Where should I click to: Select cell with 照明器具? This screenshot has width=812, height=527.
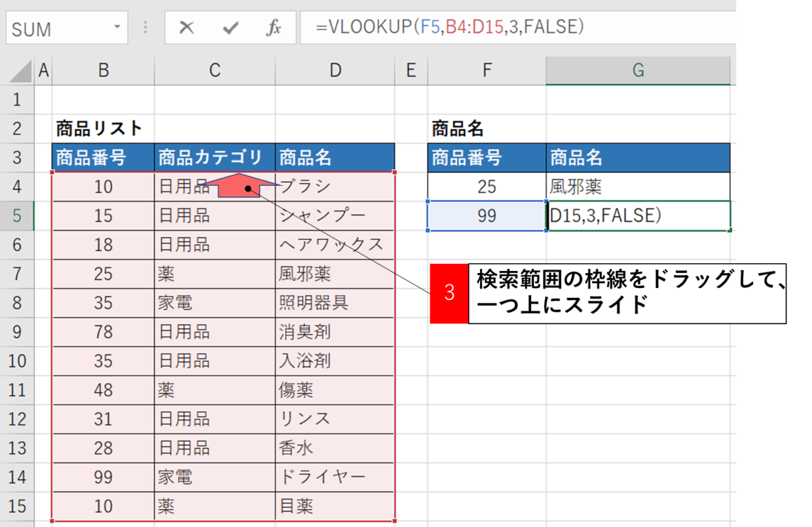(335, 302)
